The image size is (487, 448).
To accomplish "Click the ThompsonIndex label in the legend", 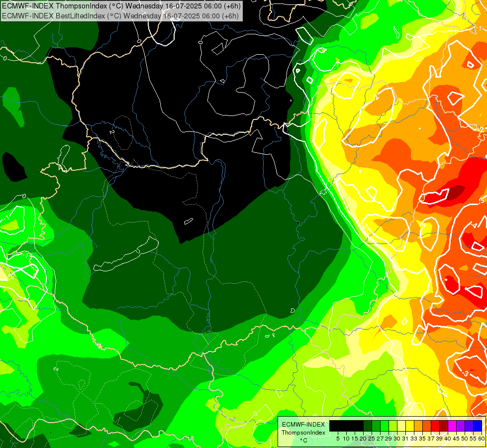I will [303, 433].
